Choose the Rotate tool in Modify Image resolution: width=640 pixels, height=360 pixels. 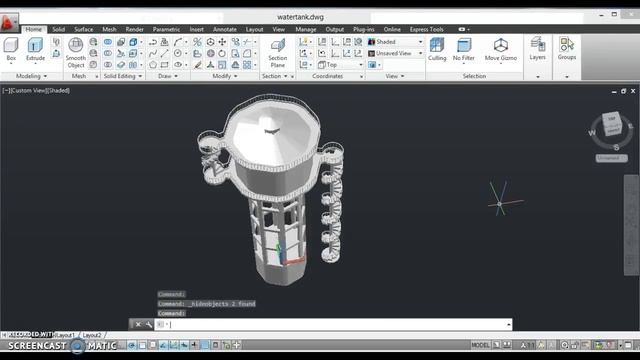[x=222, y=53]
